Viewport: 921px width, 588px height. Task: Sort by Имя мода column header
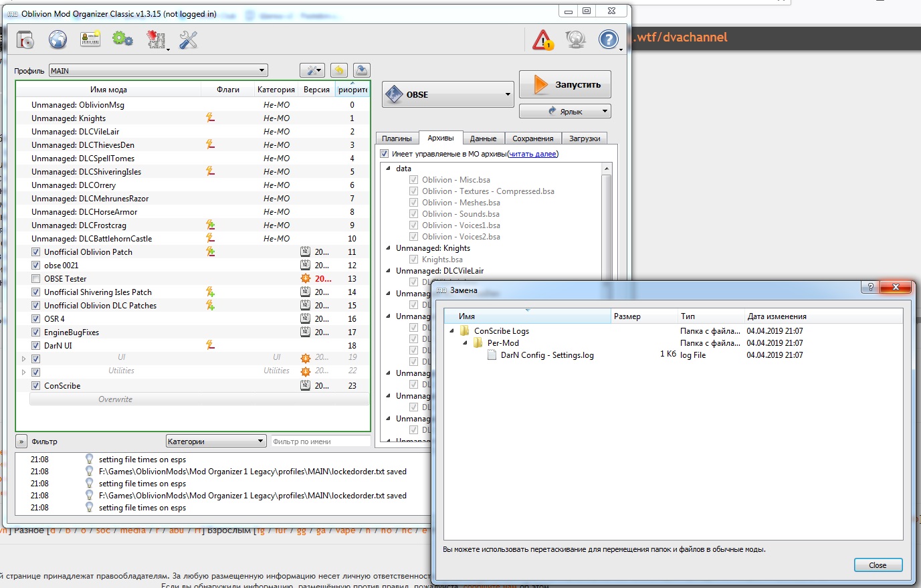click(x=108, y=90)
